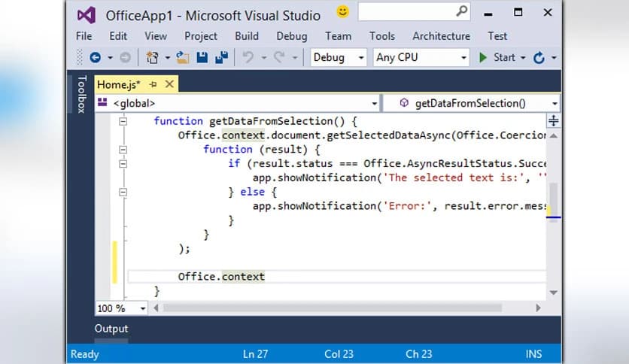Navigate backward with the blue arrow icon
This screenshot has width=629, height=364.
pyautogui.click(x=95, y=57)
